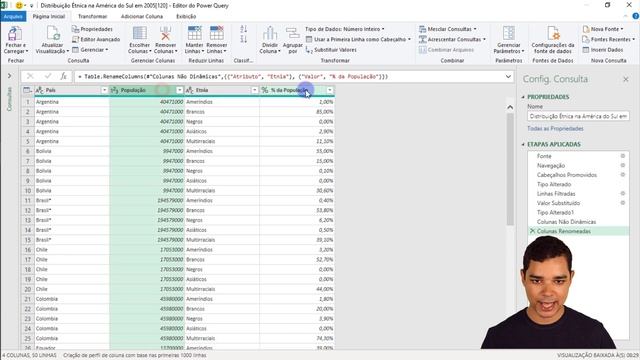Open the Exibição tab

pyautogui.click(x=186, y=17)
